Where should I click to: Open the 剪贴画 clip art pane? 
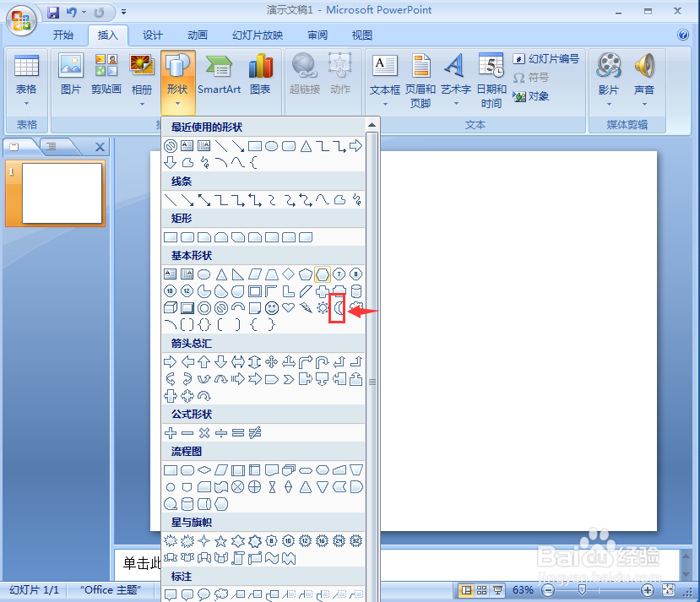tap(106, 74)
